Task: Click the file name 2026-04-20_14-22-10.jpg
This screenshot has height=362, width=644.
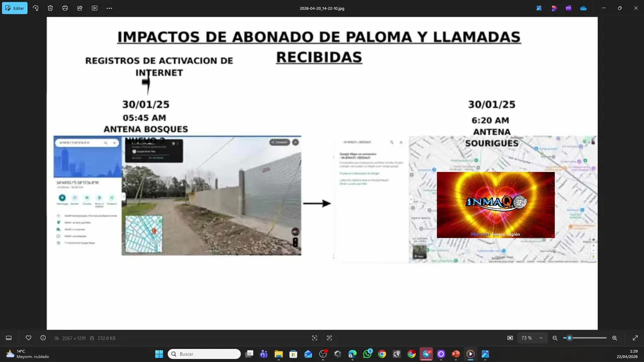Action: [x=322, y=8]
